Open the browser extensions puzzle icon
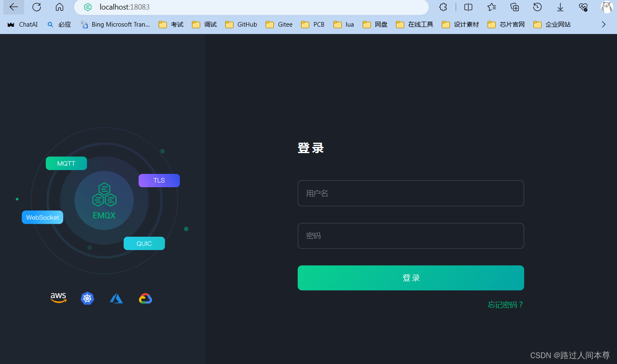Image resolution: width=617 pixels, height=364 pixels. pyautogui.click(x=443, y=7)
